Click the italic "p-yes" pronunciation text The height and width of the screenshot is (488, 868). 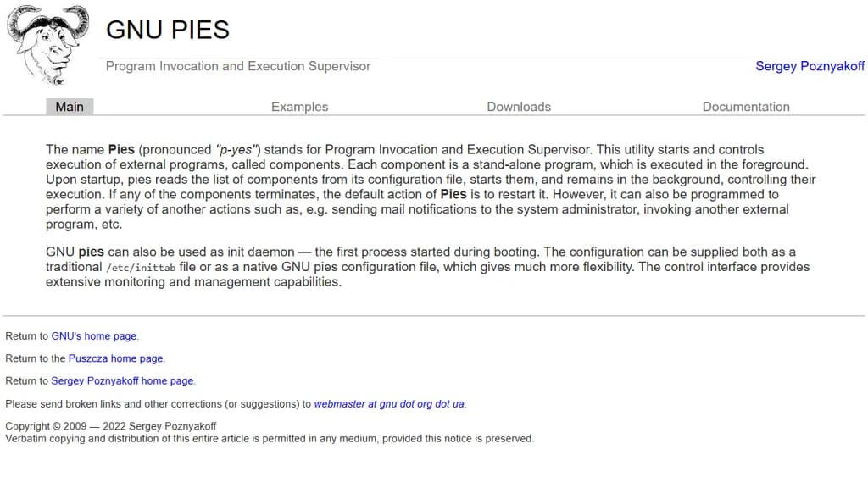tap(237, 149)
